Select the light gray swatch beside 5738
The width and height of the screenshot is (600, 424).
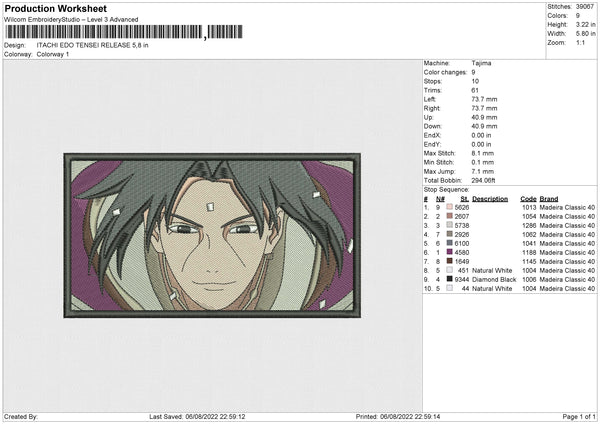click(x=450, y=225)
